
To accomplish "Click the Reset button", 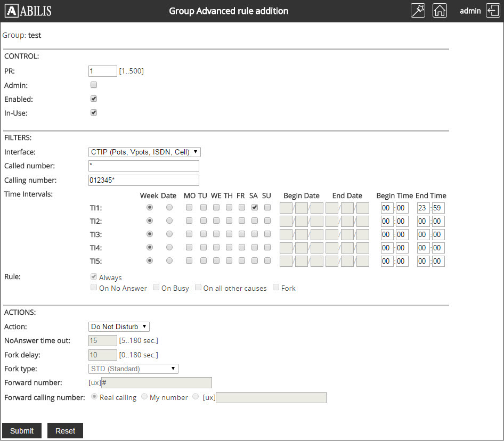I will [65, 431].
